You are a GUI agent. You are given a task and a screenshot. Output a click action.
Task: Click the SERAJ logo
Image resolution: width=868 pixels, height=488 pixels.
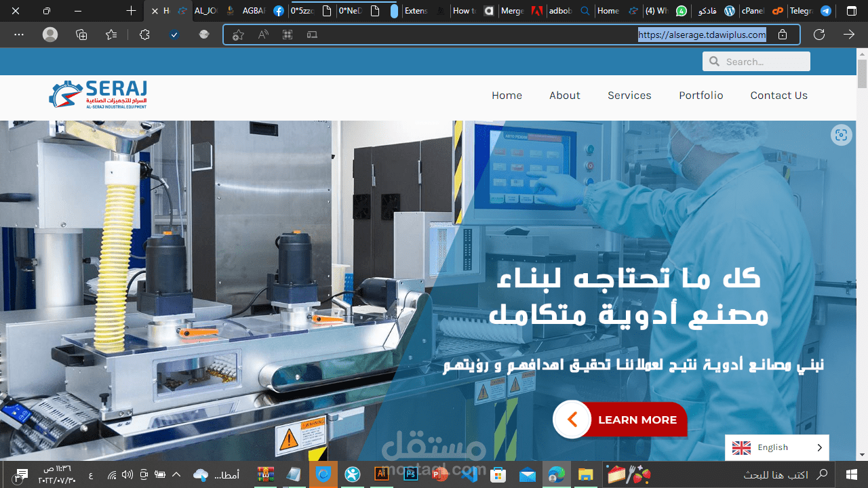98,95
